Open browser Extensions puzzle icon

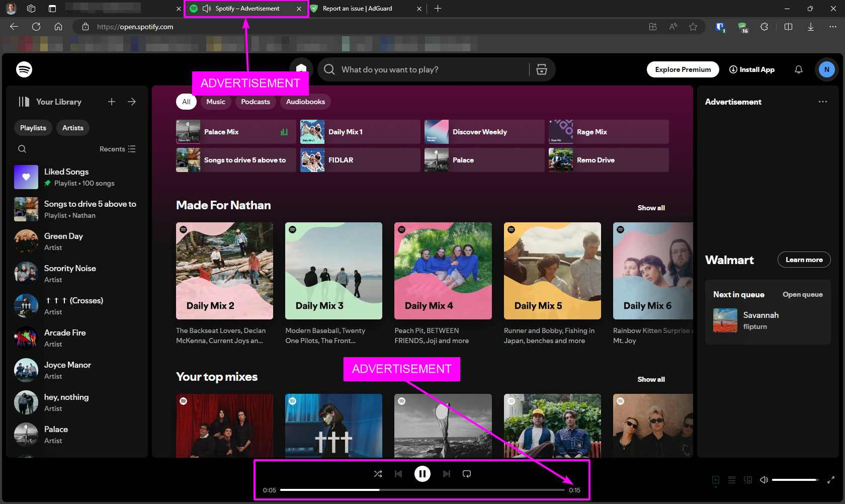pos(764,27)
